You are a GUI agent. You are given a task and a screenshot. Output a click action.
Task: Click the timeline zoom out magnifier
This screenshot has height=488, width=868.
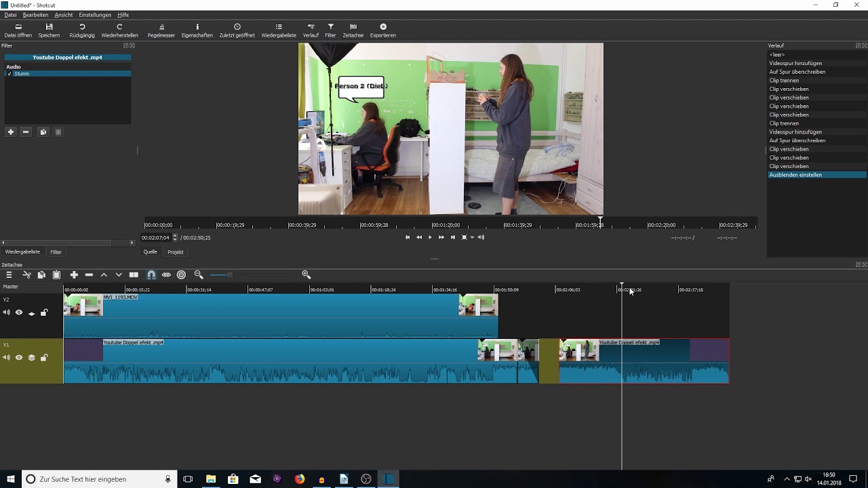pos(199,274)
